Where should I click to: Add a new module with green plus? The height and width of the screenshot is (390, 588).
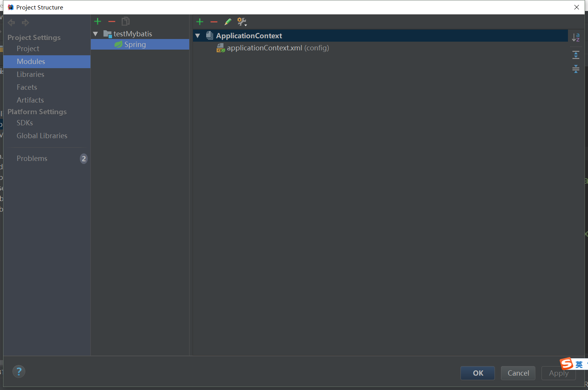coord(98,22)
